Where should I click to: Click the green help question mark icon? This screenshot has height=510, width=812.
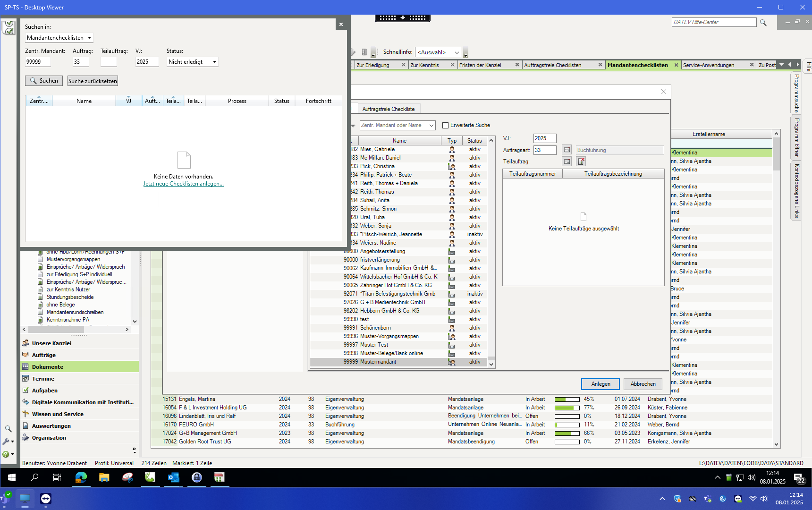6,454
